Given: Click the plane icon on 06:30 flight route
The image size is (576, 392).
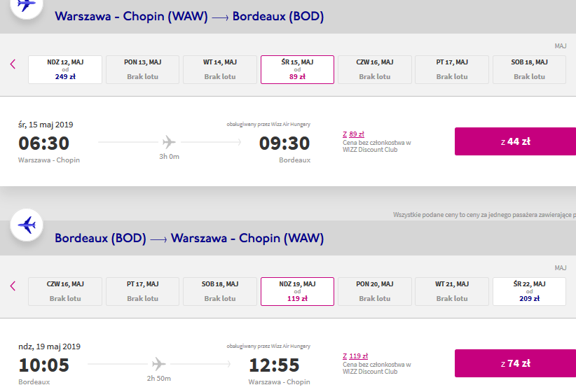Looking at the screenshot, I should (169, 141).
